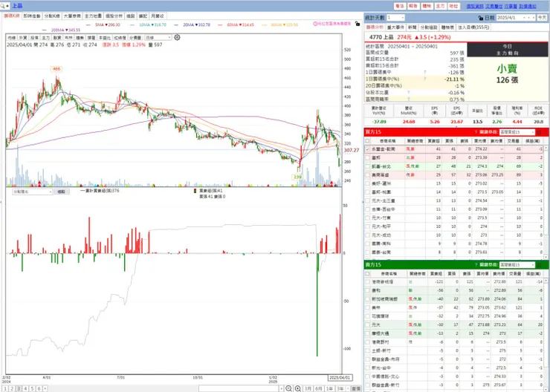Screen dimensions: 550x392
Task: Click the help icon in 買方15 header
Action: click(x=476, y=132)
